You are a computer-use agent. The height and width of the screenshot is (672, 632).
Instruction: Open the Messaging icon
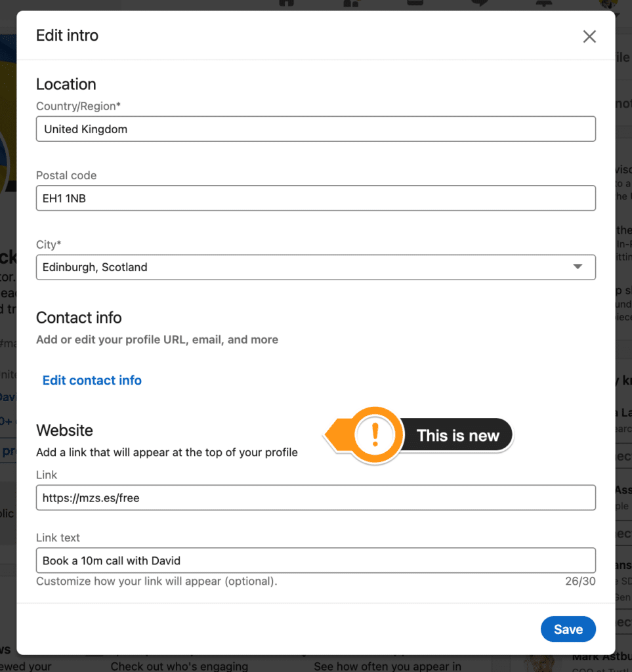pos(479,5)
